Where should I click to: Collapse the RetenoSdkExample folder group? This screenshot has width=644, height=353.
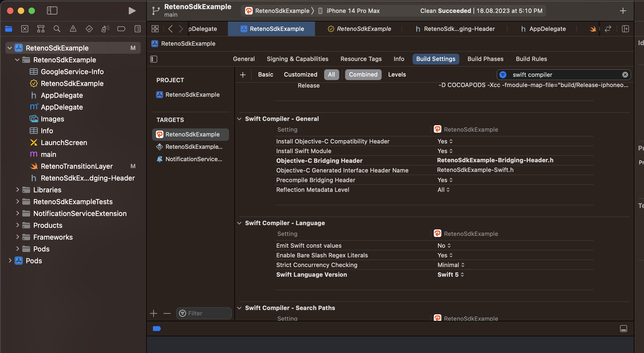click(x=17, y=60)
